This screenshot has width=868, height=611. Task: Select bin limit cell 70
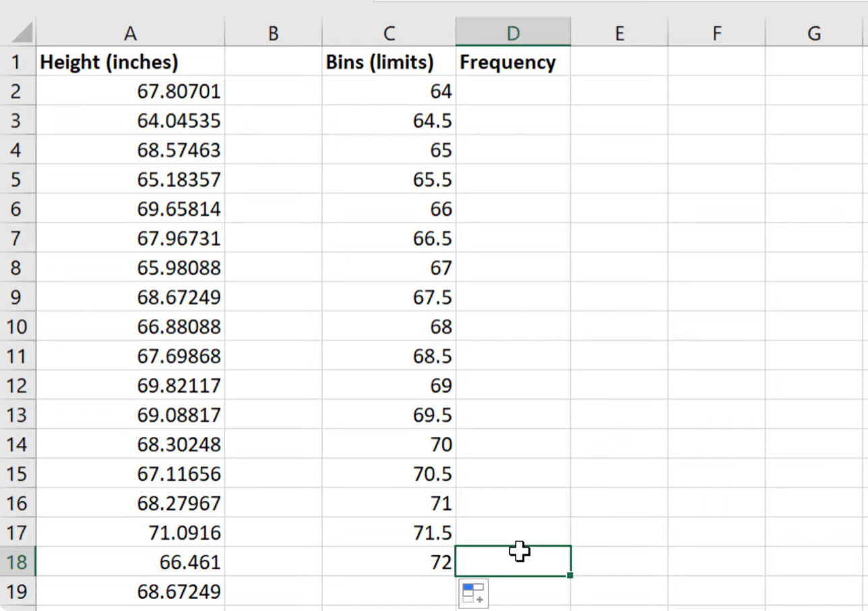(x=389, y=444)
